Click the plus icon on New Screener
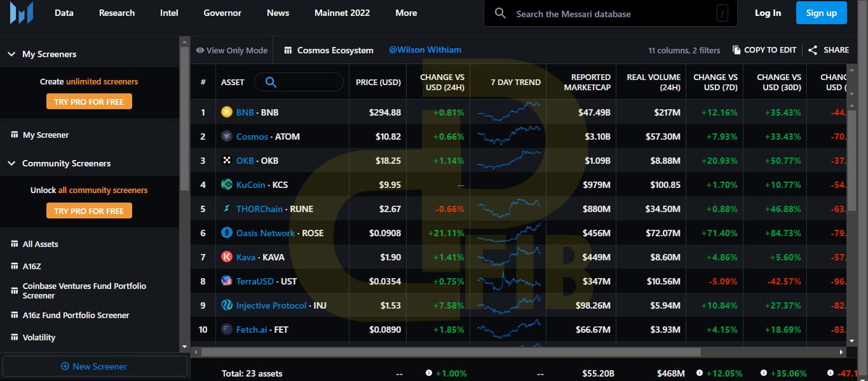 (x=65, y=366)
